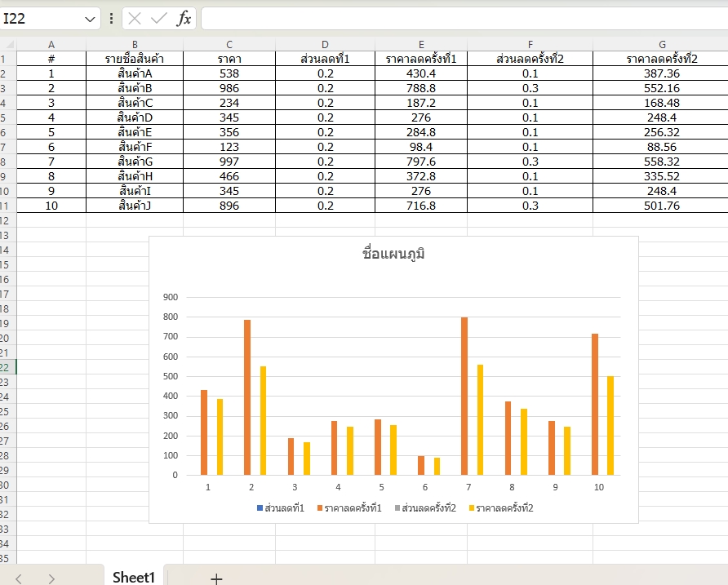Select column E header

pos(421,45)
